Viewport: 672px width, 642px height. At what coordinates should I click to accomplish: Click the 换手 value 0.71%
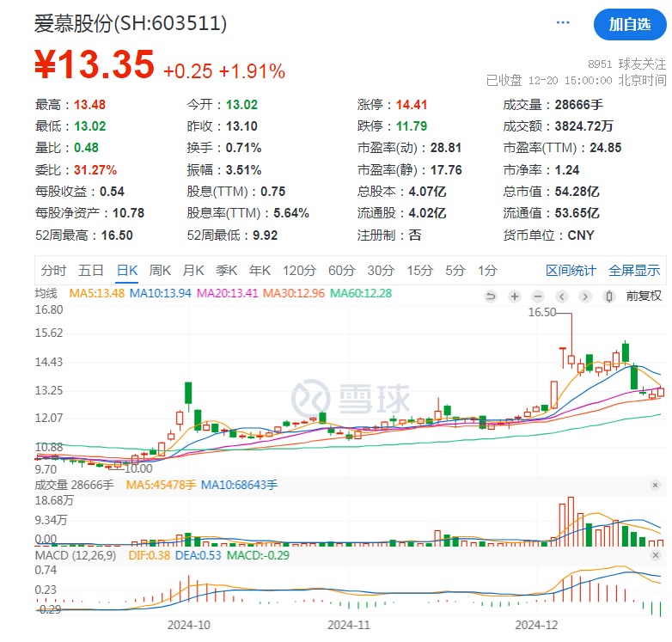(x=243, y=148)
